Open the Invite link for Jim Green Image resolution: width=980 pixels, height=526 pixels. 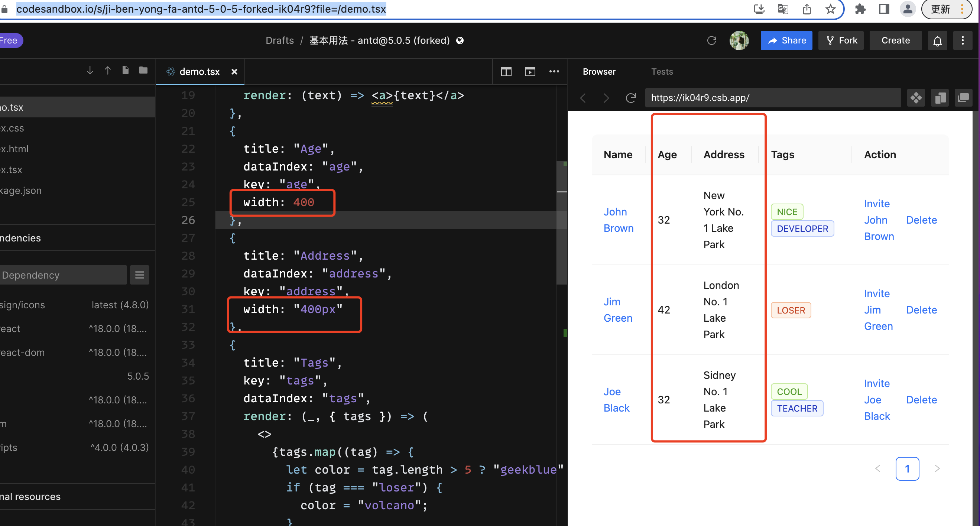[x=877, y=293]
